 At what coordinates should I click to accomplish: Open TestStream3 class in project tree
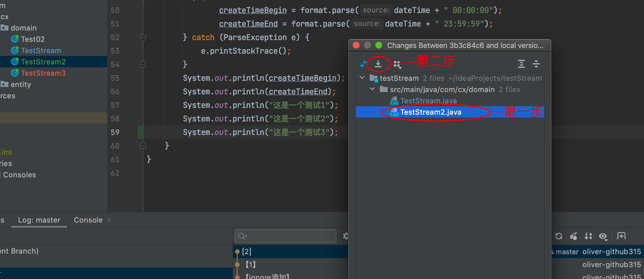43,73
